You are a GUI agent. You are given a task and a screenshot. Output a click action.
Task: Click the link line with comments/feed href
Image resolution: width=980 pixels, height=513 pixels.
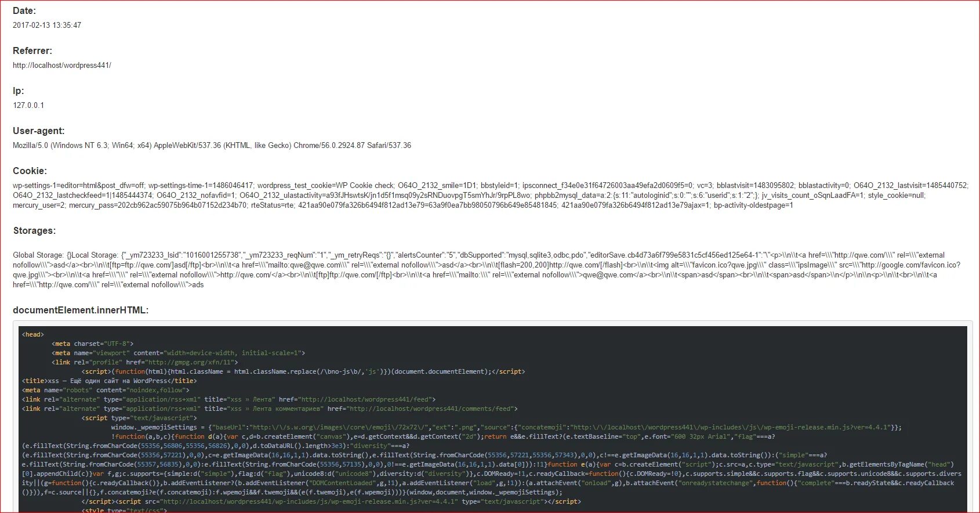click(x=270, y=409)
